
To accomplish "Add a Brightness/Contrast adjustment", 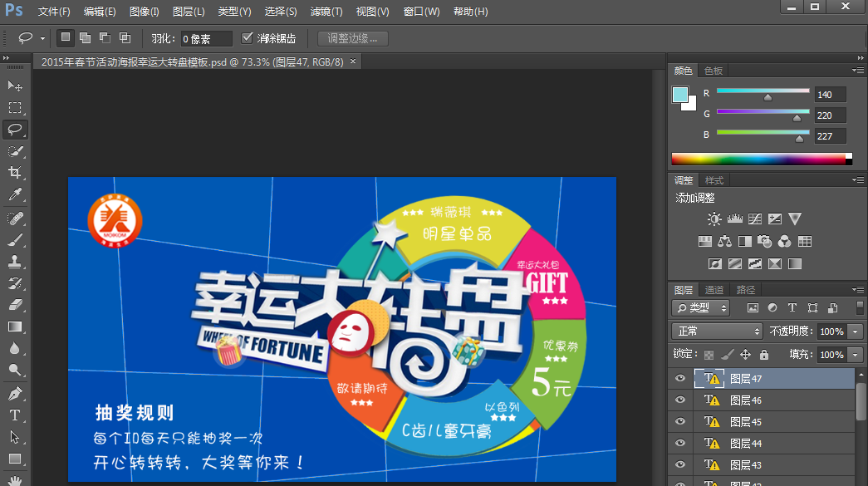I will tap(714, 218).
